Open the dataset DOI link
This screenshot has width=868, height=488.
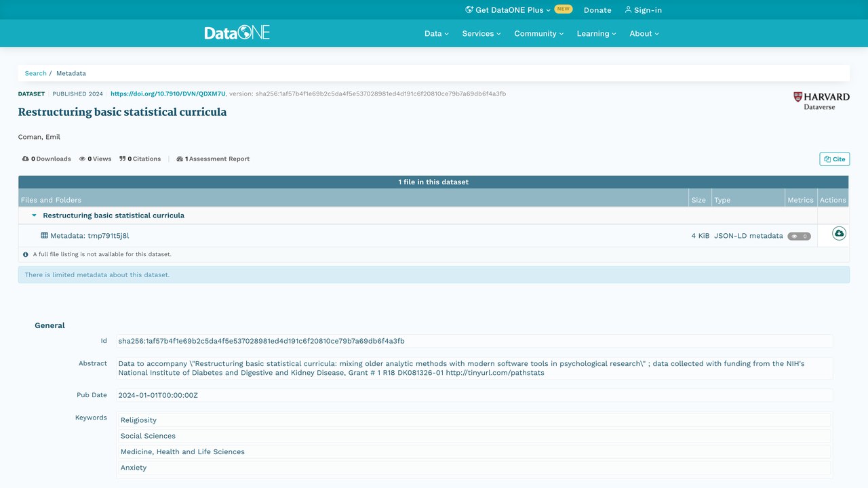click(168, 94)
